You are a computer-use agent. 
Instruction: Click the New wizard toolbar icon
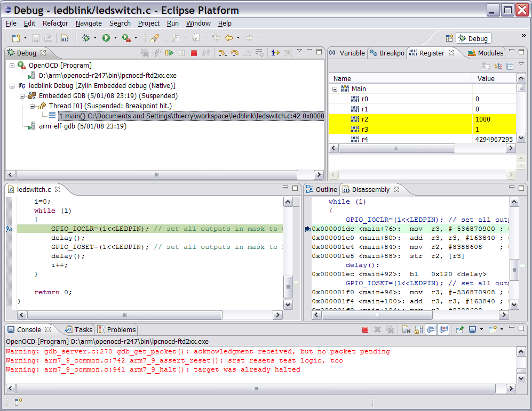(17, 38)
